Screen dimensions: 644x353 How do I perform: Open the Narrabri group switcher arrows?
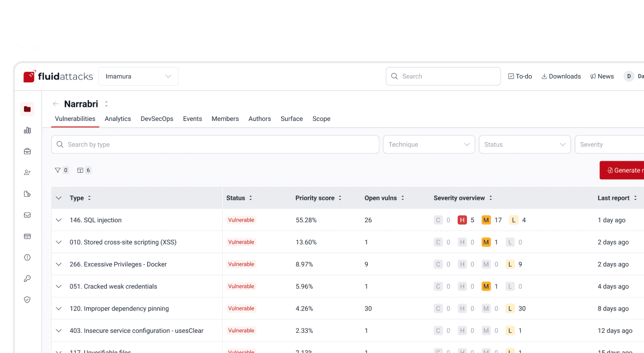coord(106,104)
